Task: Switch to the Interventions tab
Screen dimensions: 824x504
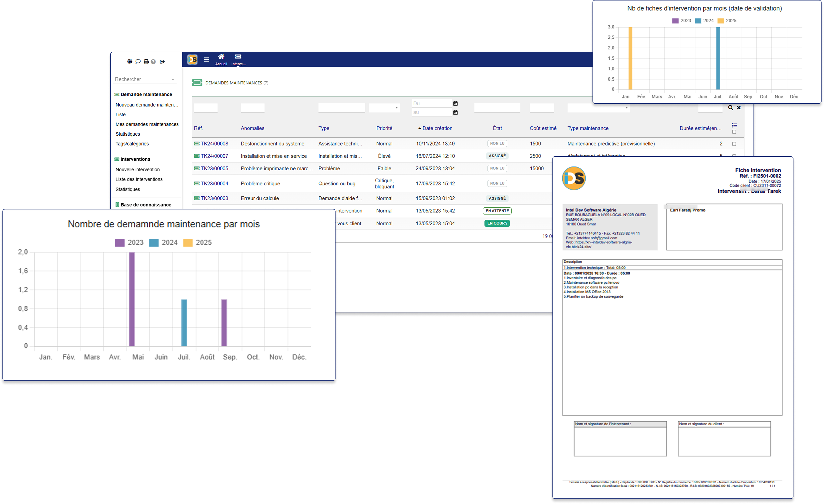Action: click(x=238, y=59)
